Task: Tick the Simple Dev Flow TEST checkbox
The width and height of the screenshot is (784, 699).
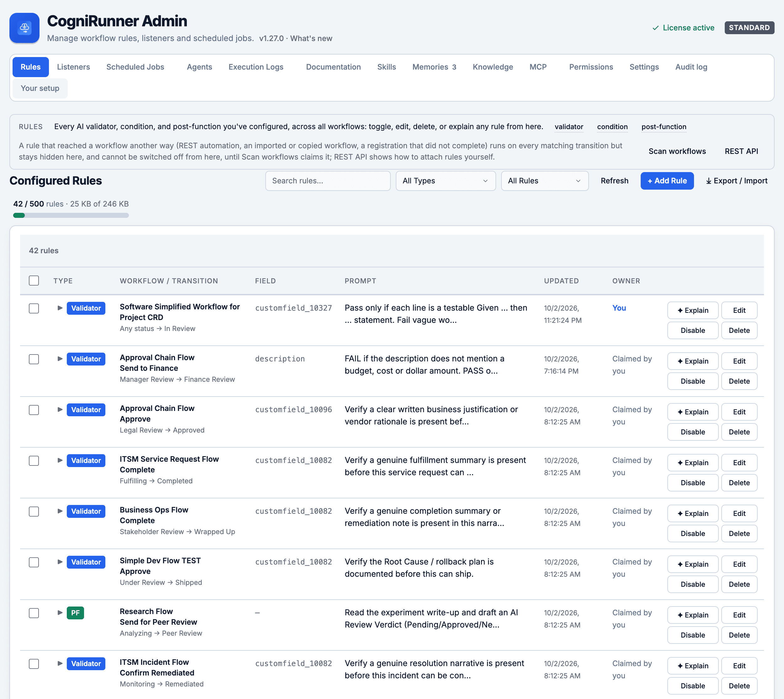Action: [x=34, y=562]
